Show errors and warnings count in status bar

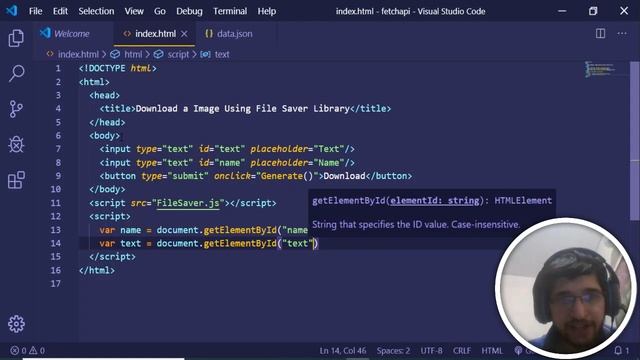point(27,351)
